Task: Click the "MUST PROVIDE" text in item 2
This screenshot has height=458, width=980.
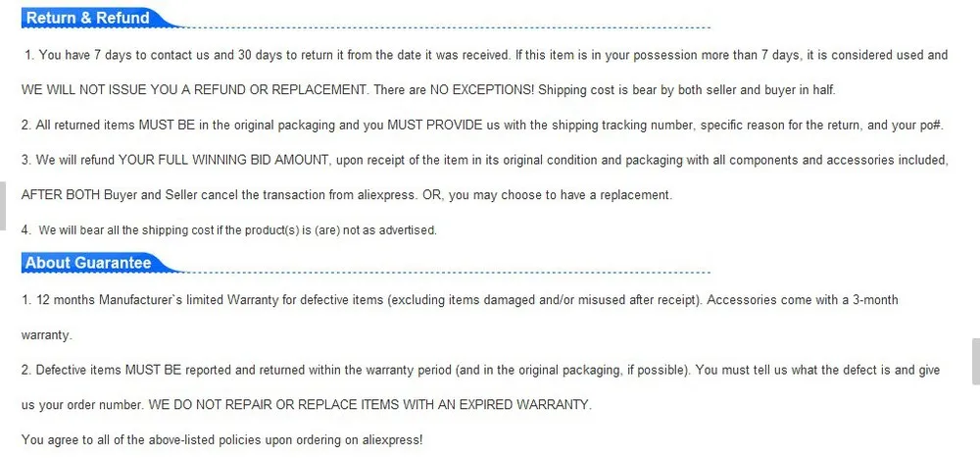Action: [435, 126]
